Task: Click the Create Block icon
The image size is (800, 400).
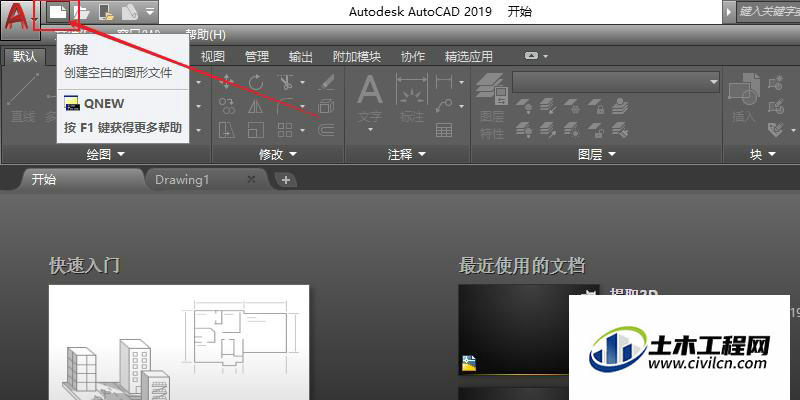Action: (776, 82)
